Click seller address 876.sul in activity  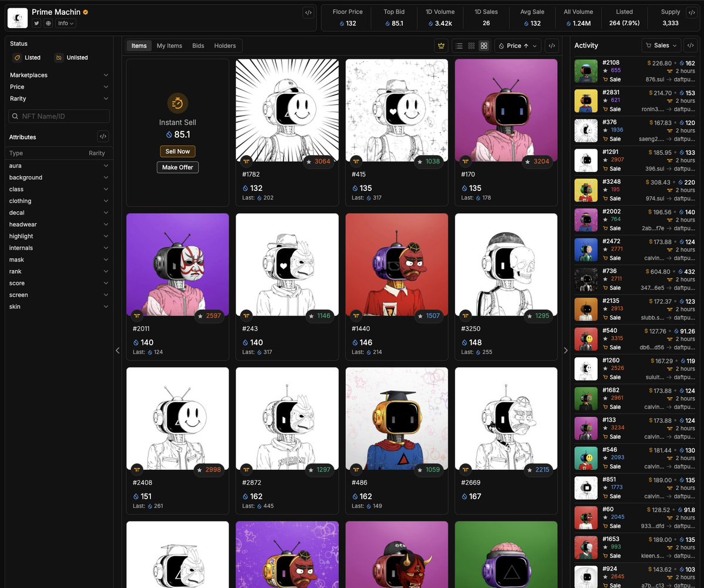[x=655, y=79]
